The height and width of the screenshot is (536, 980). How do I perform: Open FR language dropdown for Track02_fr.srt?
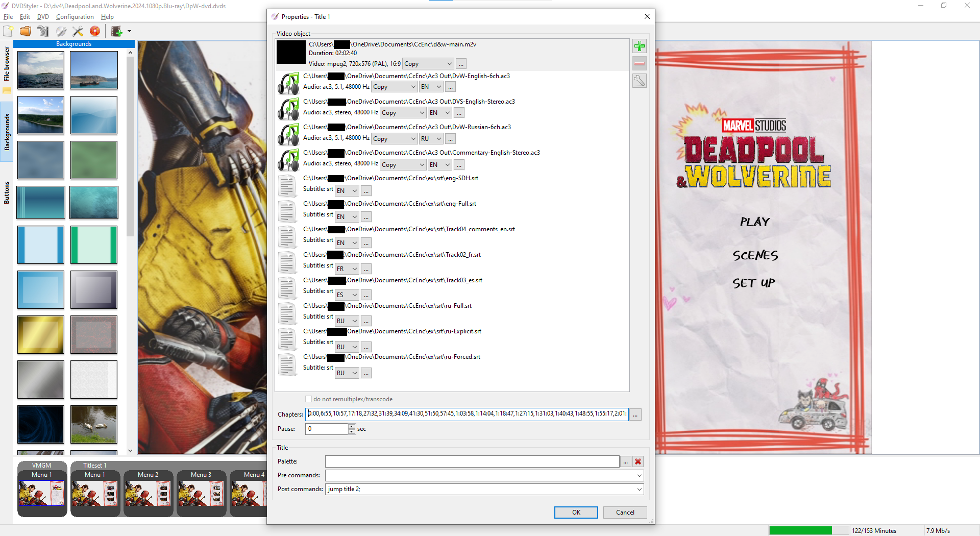[347, 269]
